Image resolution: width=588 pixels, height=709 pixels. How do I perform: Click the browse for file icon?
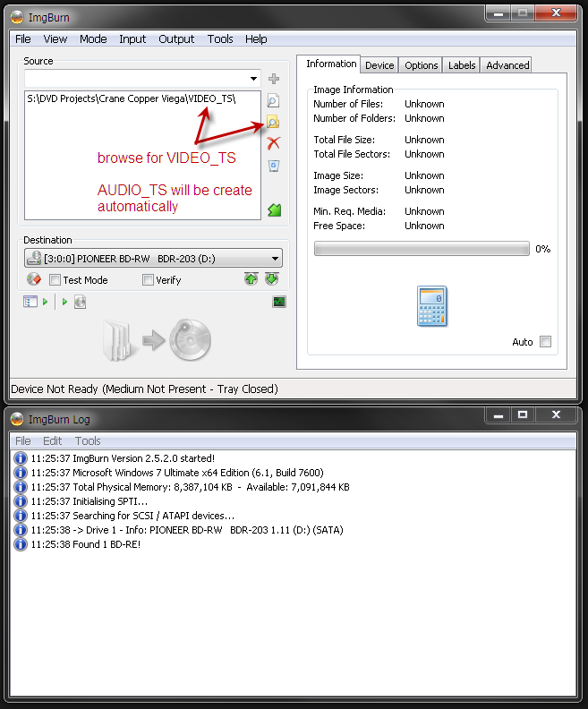[274, 101]
